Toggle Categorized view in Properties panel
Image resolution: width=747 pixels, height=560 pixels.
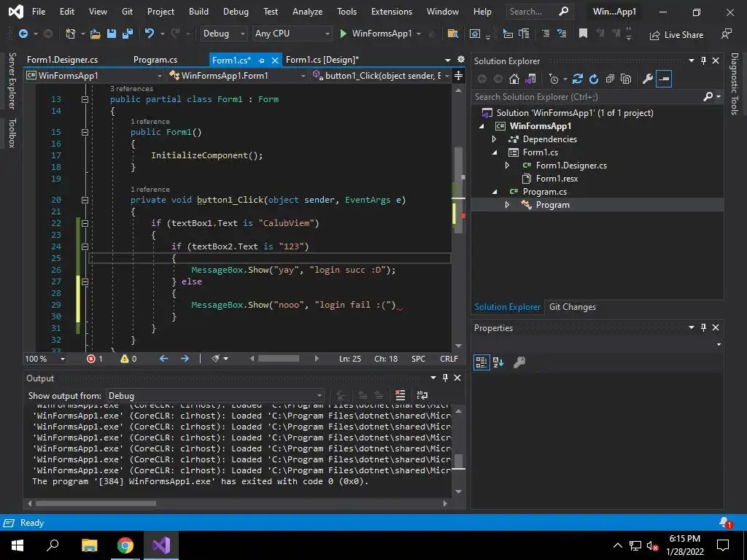[x=481, y=362]
